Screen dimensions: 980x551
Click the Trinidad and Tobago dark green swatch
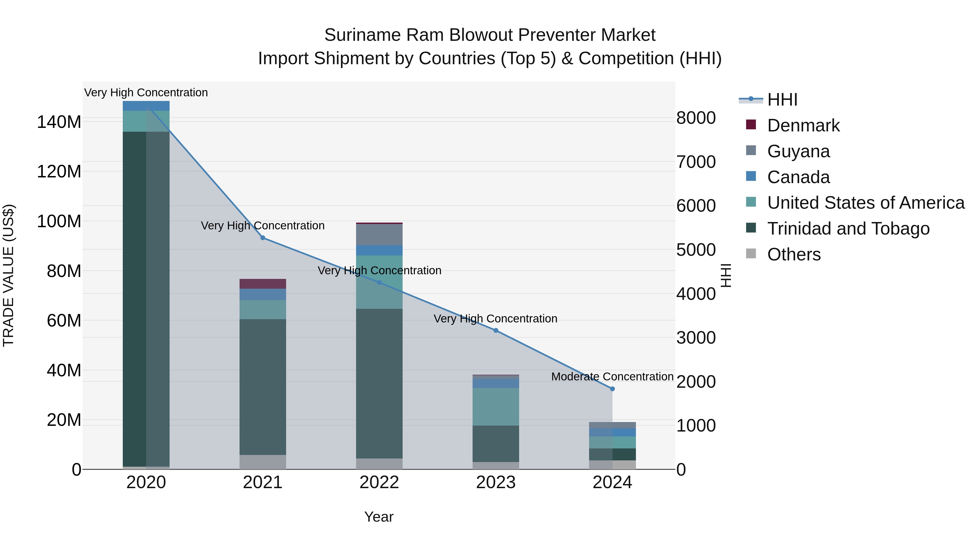751,227
